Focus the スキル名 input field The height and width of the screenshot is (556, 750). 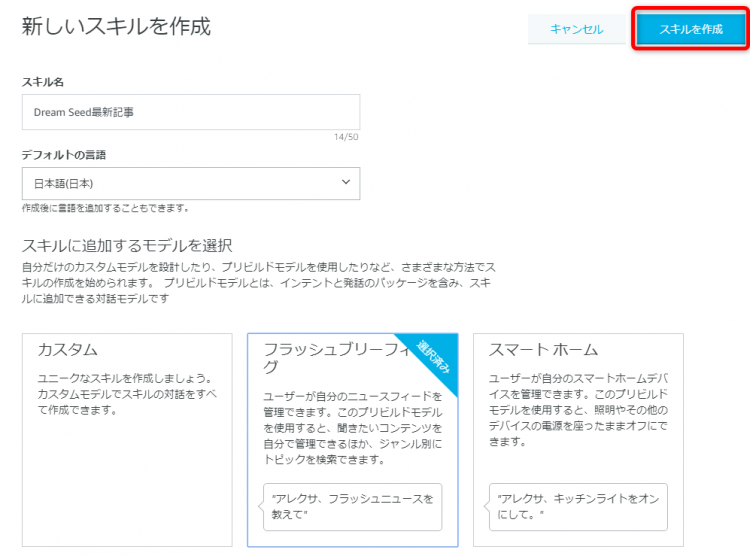click(191, 112)
